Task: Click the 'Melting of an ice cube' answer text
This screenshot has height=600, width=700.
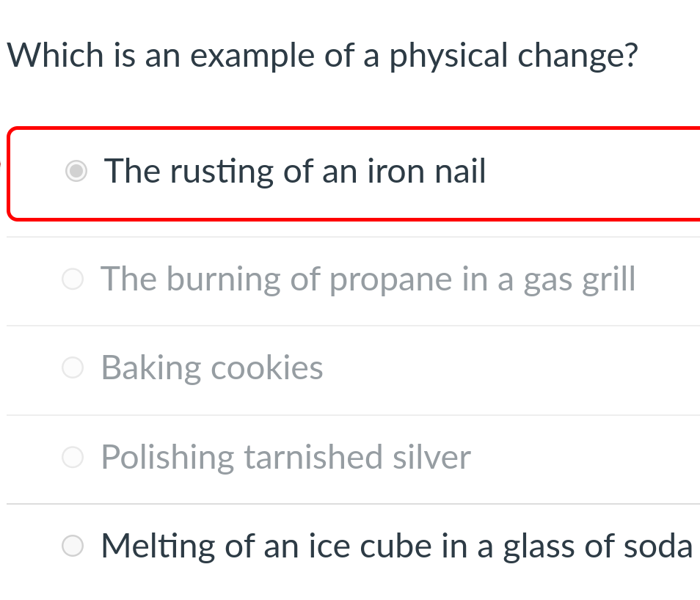Action: click(x=396, y=546)
